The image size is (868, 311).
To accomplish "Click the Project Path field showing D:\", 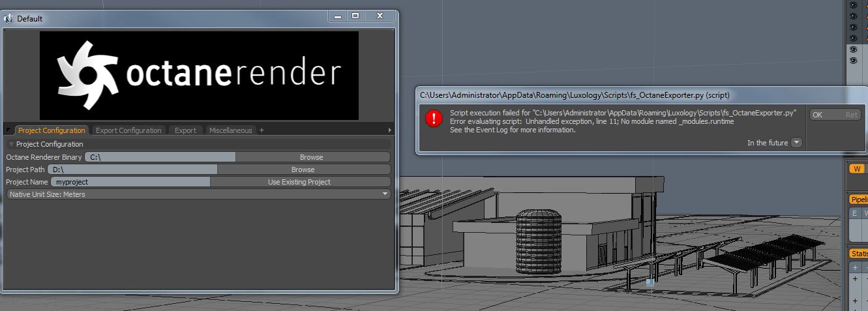I will [132, 170].
